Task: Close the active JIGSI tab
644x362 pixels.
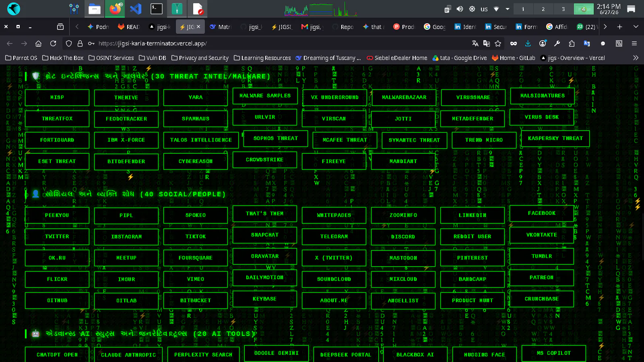Action: [198, 27]
